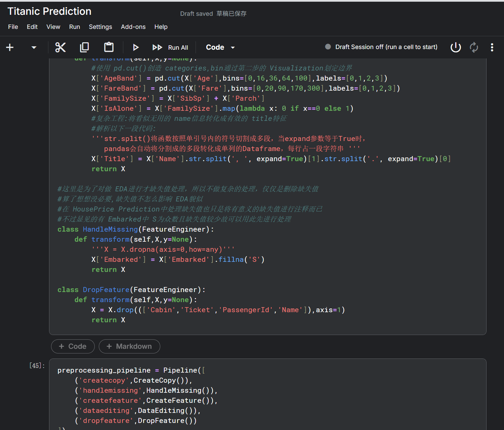Open the three-dot more options menu
This screenshot has width=504, height=430.
coord(492,47)
